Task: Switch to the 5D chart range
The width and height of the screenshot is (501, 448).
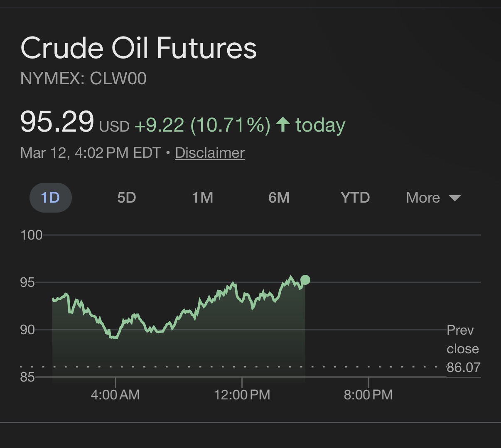Action: pos(126,198)
